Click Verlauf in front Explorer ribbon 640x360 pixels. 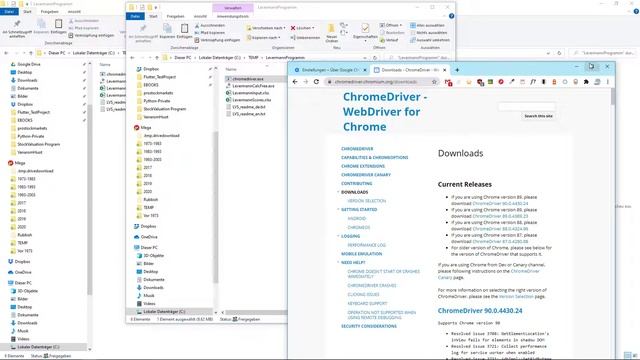389,40
